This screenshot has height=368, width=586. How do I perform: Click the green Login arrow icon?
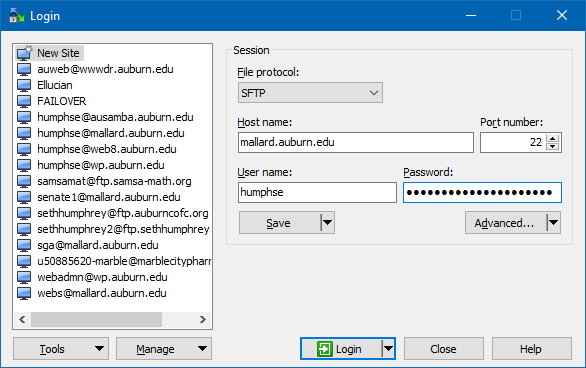(x=324, y=349)
